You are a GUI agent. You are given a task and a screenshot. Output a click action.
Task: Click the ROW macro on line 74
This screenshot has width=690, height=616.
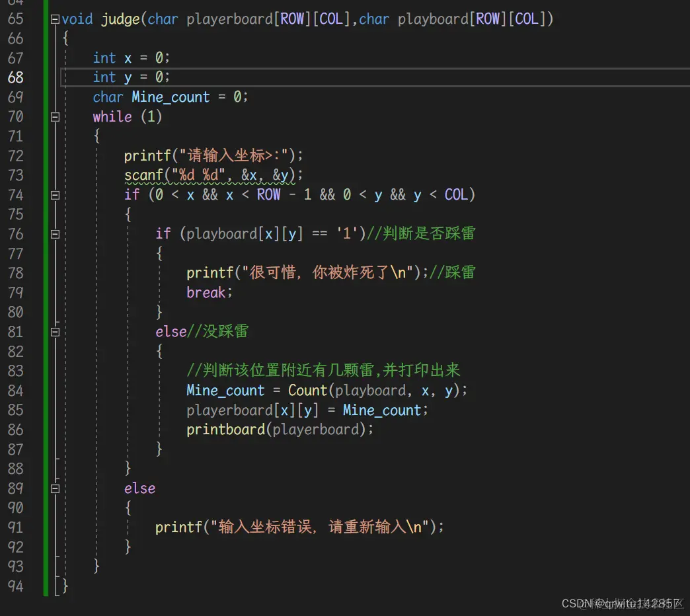[x=268, y=194]
